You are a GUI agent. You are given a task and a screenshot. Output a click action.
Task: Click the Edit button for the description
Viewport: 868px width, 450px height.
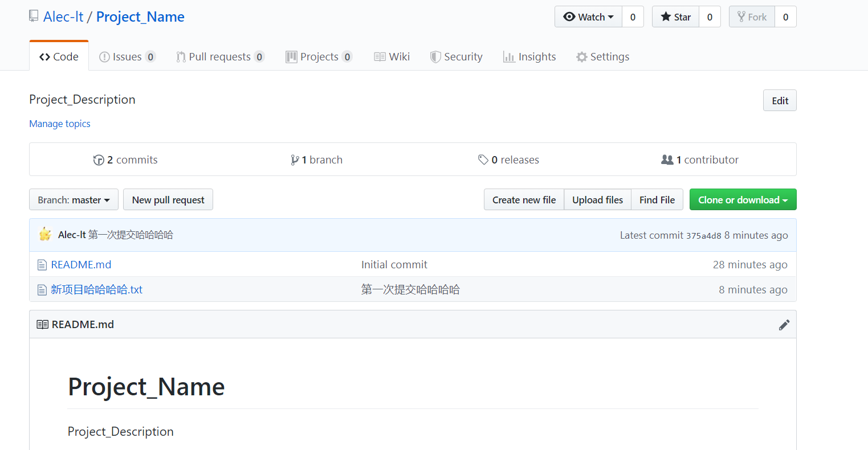780,100
